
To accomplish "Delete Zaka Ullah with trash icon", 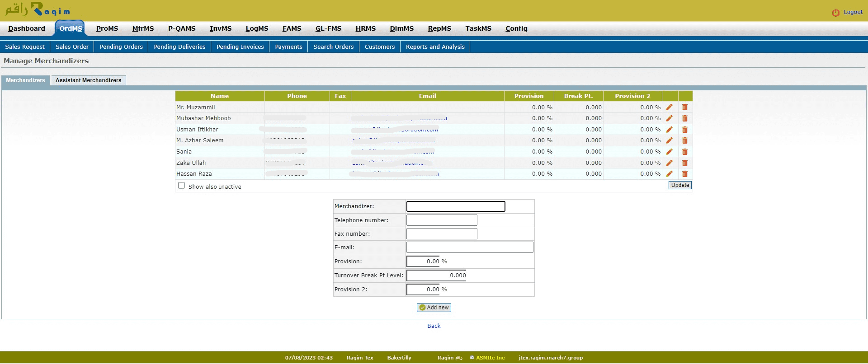I will (685, 163).
